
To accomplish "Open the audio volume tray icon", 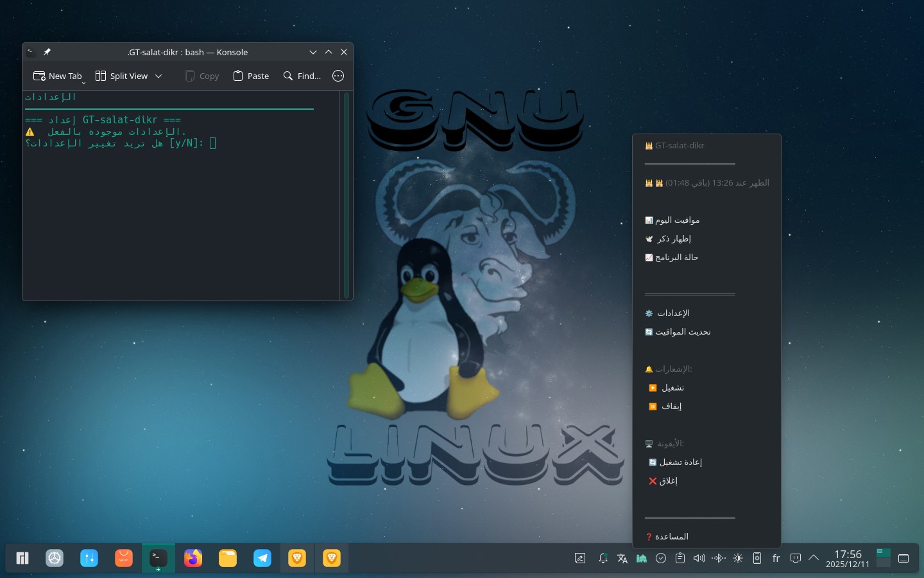I will tap(699, 558).
